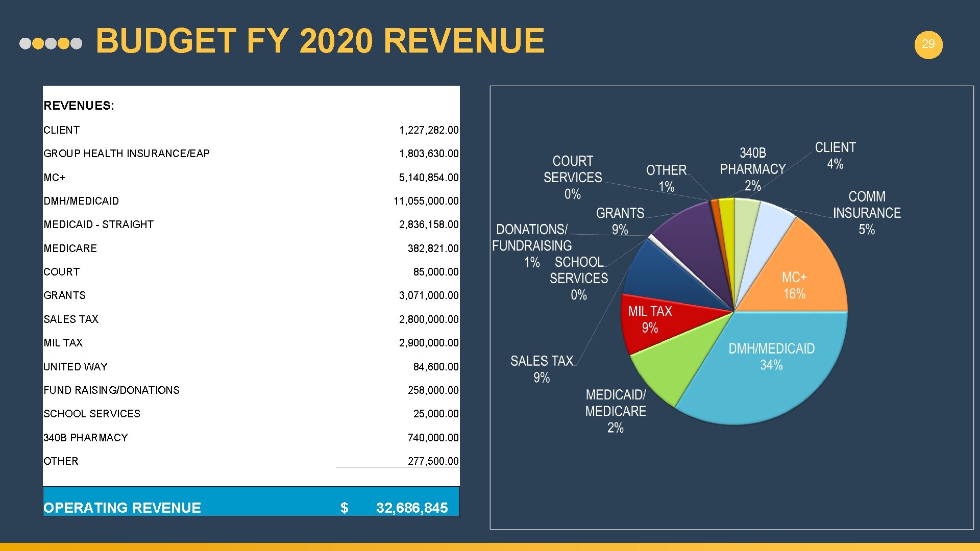Click the COMM INSURANCE 5% chart label
This screenshot has height=551, width=980.
[867, 213]
